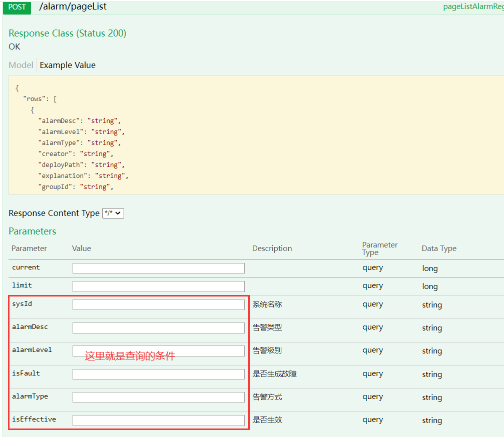
Task: Click the Response Class (Status 200) heading
Action: pyautogui.click(x=68, y=33)
